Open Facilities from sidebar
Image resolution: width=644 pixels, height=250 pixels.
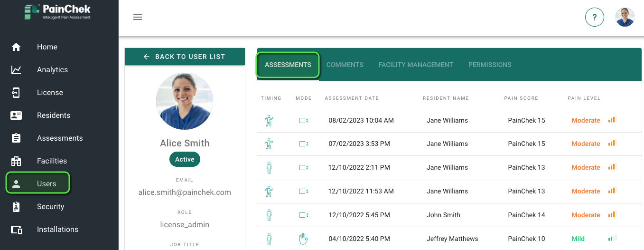point(52,161)
